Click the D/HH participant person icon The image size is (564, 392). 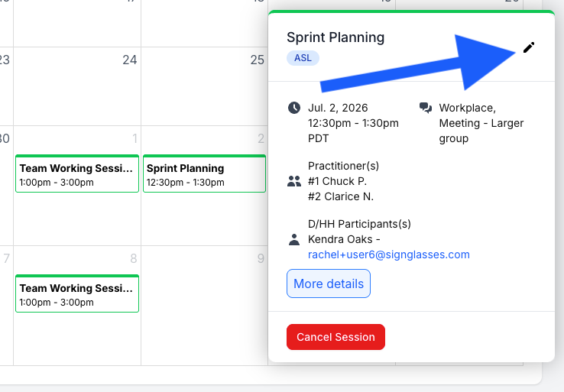coord(294,239)
